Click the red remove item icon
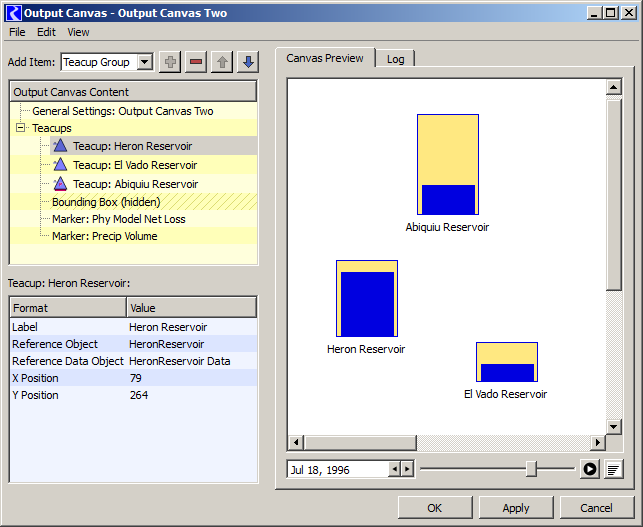 tap(196, 62)
